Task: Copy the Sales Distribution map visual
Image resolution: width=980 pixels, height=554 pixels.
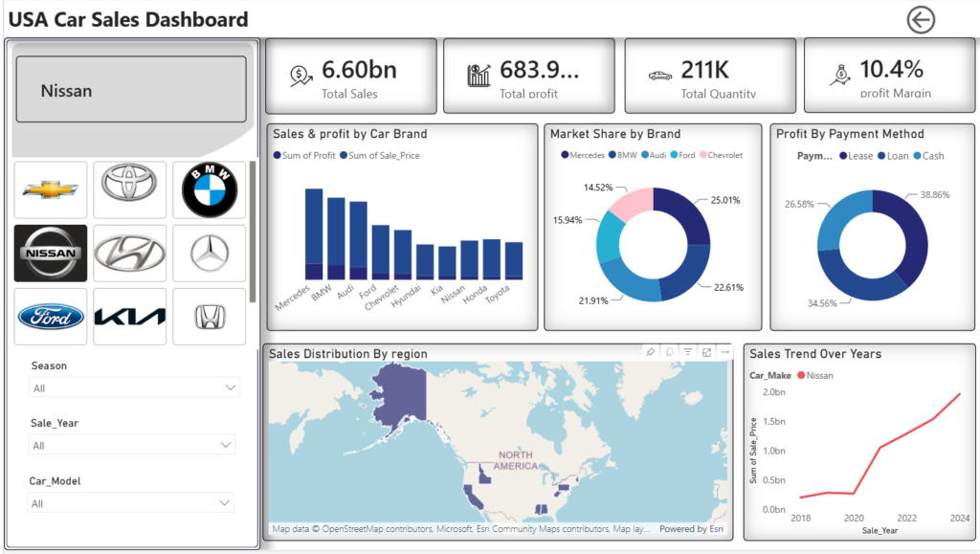Action: (x=669, y=352)
